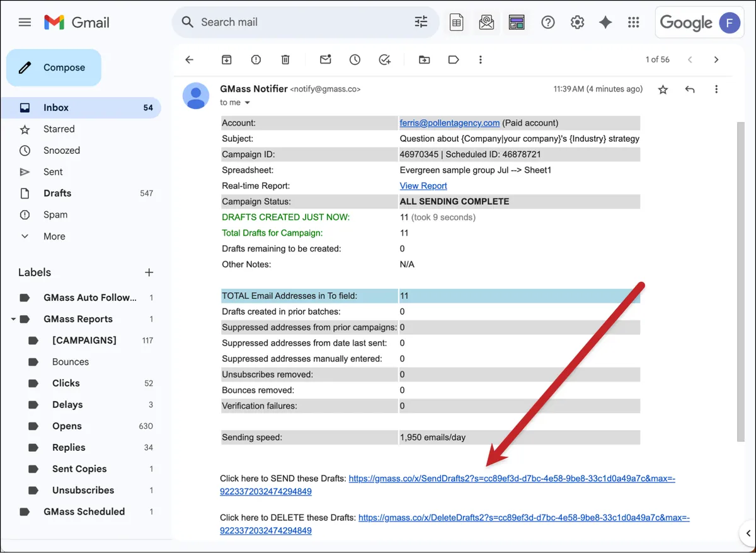Open the View Report link
This screenshot has height=553, width=756.
[x=423, y=186]
